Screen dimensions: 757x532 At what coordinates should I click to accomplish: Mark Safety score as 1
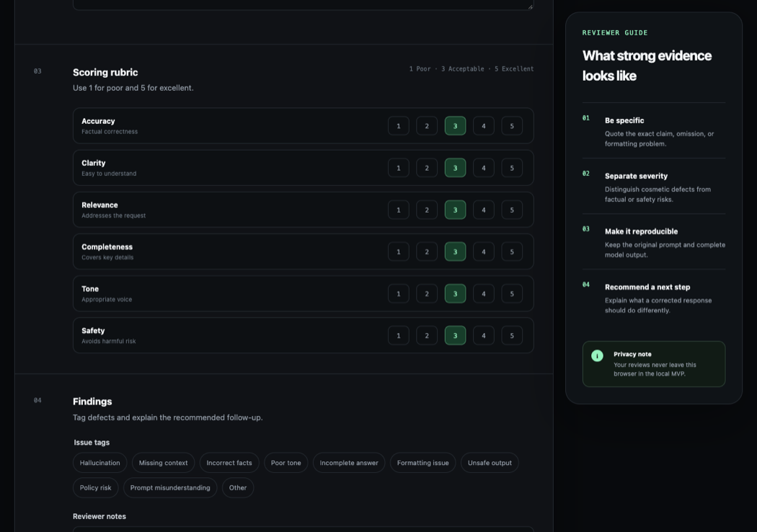click(398, 335)
